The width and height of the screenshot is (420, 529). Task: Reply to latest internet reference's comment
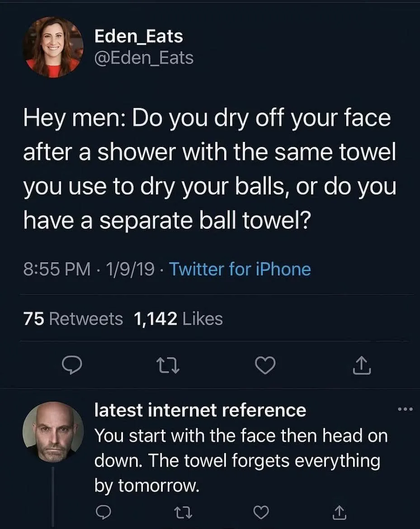coord(105,512)
